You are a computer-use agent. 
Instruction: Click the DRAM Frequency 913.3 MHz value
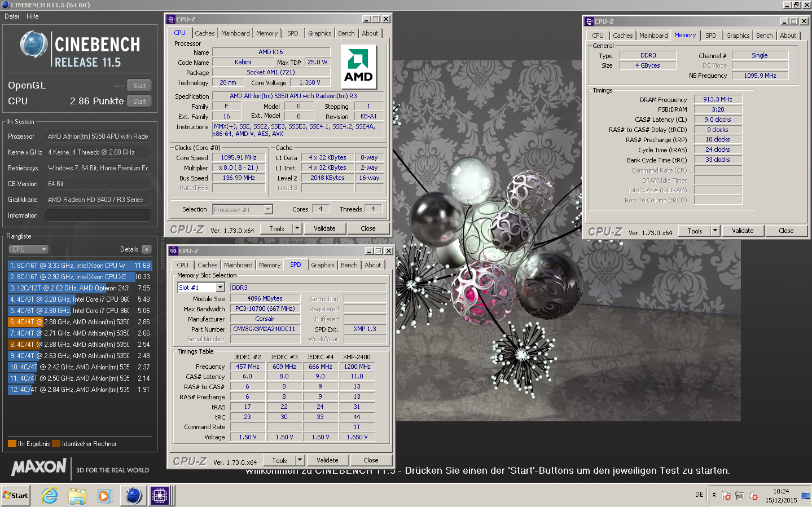coord(718,99)
